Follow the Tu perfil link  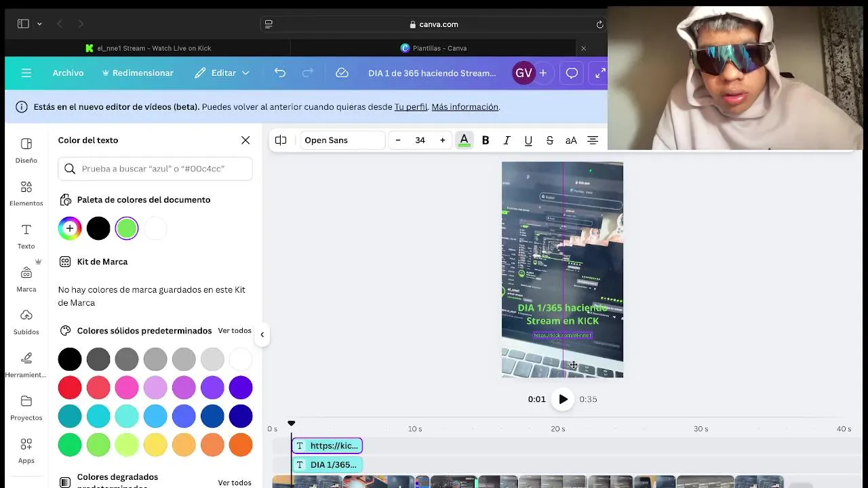411,107
